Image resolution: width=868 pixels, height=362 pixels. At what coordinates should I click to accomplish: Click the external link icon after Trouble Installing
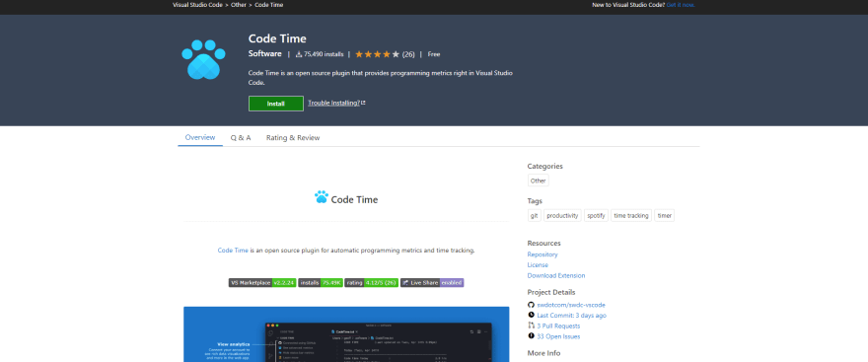click(363, 103)
